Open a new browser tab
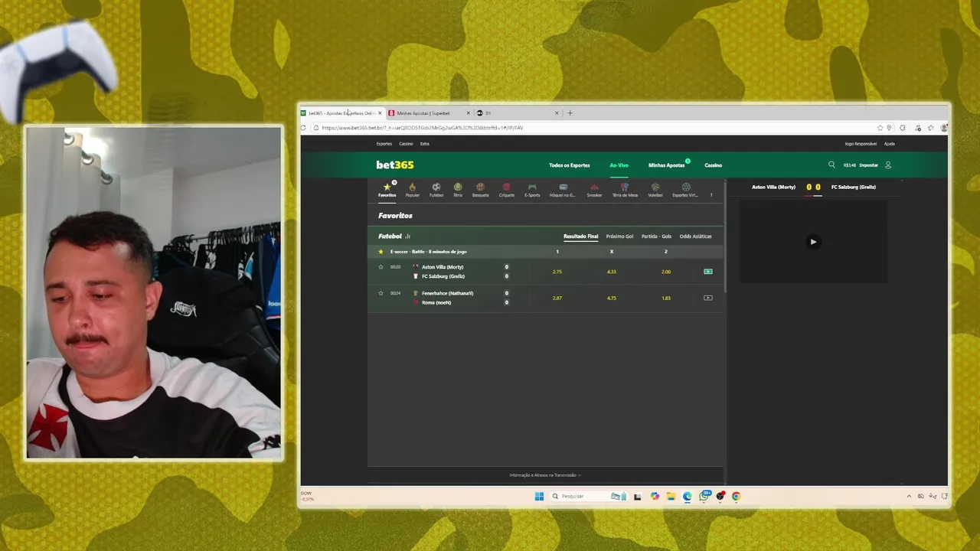The image size is (980, 551). coord(570,113)
